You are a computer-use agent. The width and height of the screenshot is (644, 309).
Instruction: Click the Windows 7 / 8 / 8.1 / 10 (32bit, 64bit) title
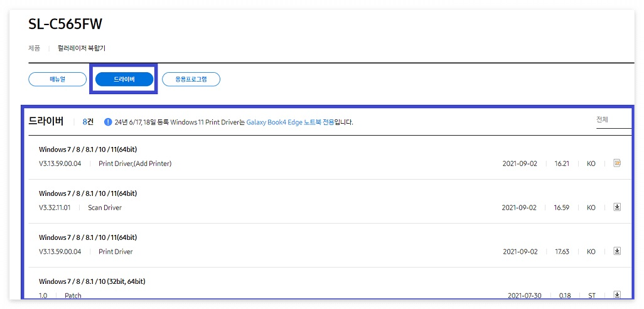(x=92, y=281)
